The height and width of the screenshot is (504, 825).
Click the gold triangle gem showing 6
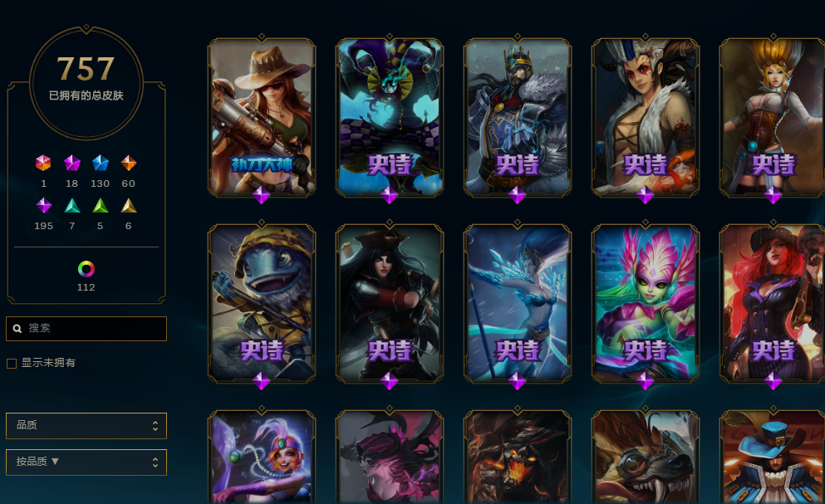(x=129, y=205)
